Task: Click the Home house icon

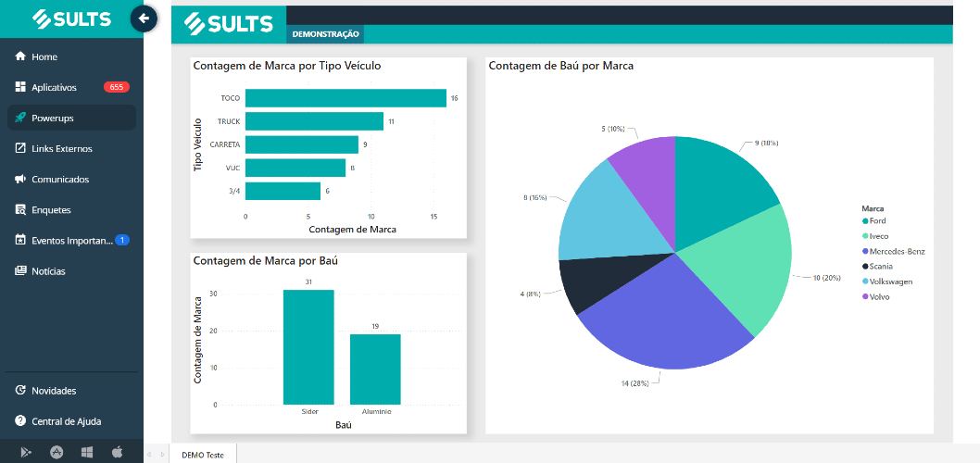Action: click(x=20, y=56)
